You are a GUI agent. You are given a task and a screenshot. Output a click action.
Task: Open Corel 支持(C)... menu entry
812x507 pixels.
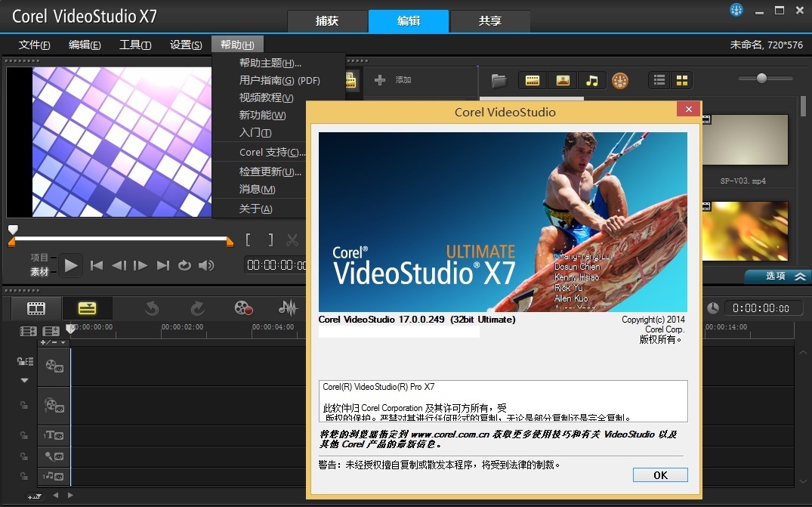pos(272,153)
